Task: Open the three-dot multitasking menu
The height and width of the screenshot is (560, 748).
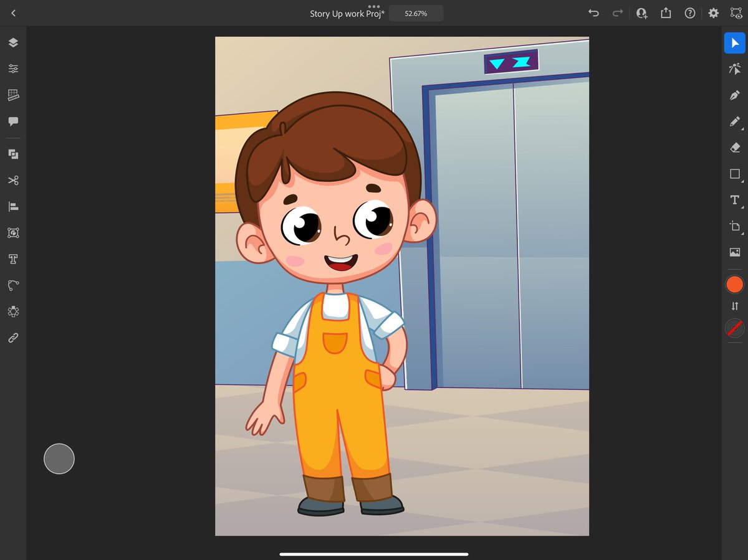Action: [374, 6]
